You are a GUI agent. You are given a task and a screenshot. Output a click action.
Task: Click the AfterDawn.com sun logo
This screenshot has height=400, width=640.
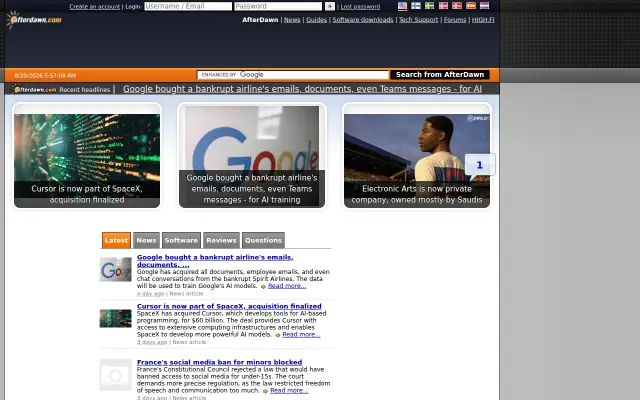pos(34,20)
